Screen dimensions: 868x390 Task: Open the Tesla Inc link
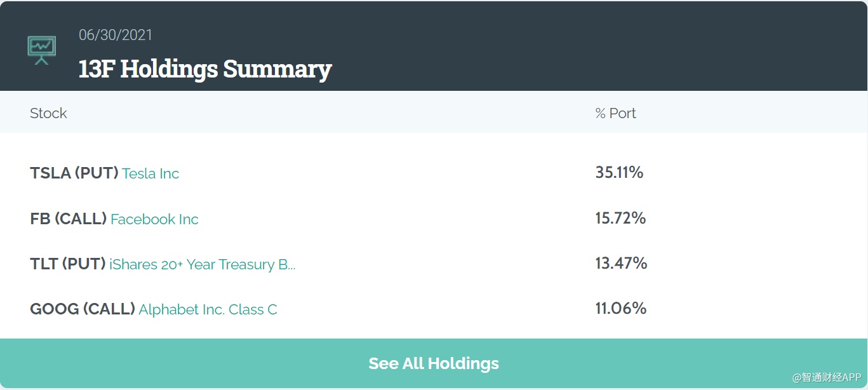(150, 173)
